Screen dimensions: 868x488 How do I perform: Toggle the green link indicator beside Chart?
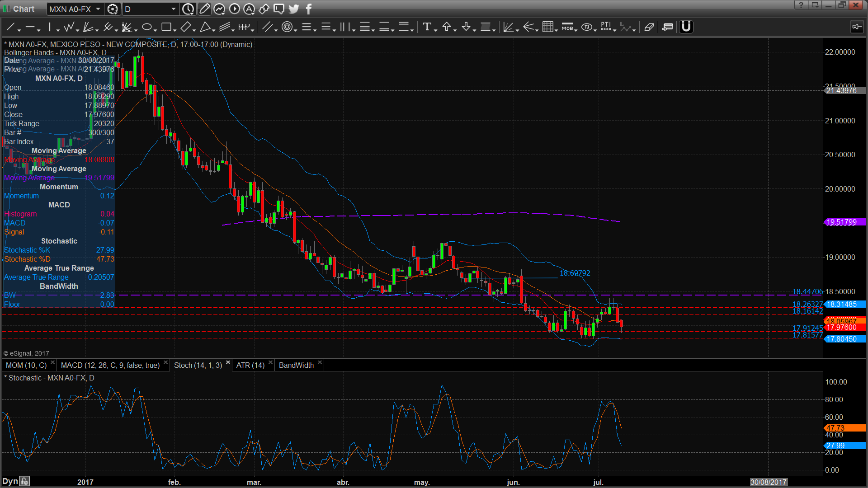pos(6,9)
